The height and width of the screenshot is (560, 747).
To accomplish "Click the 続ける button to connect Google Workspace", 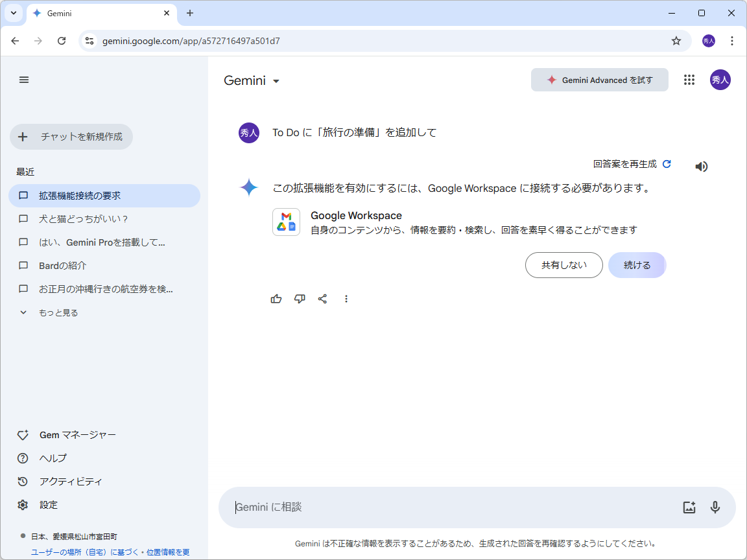I will click(x=637, y=264).
